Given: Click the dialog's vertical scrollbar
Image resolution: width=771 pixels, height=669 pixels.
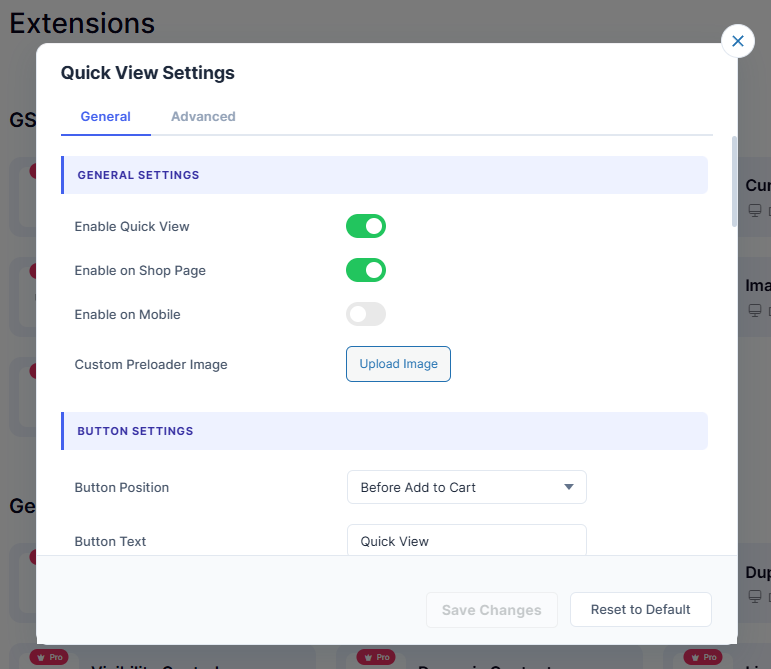Looking at the screenshot, I should click(735, 180).
